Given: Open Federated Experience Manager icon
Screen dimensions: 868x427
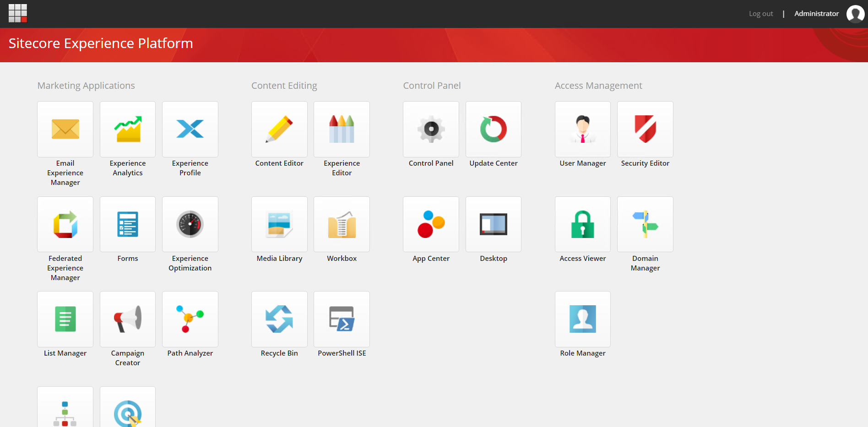Looking at the screenshot, I should pyautogui.click(x=65, y=224).
